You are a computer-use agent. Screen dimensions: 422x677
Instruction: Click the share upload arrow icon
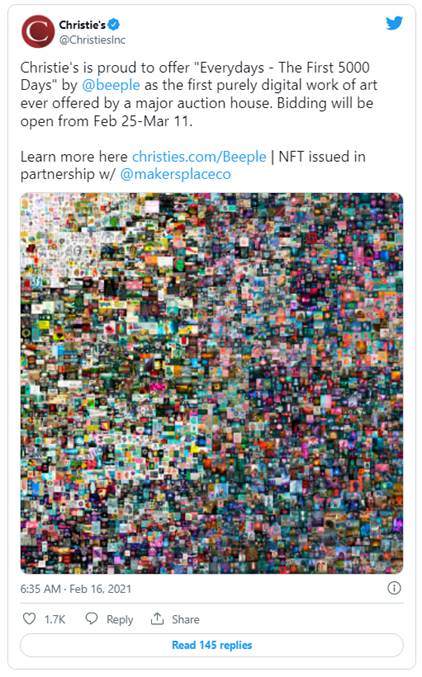(x=157, y=618)
